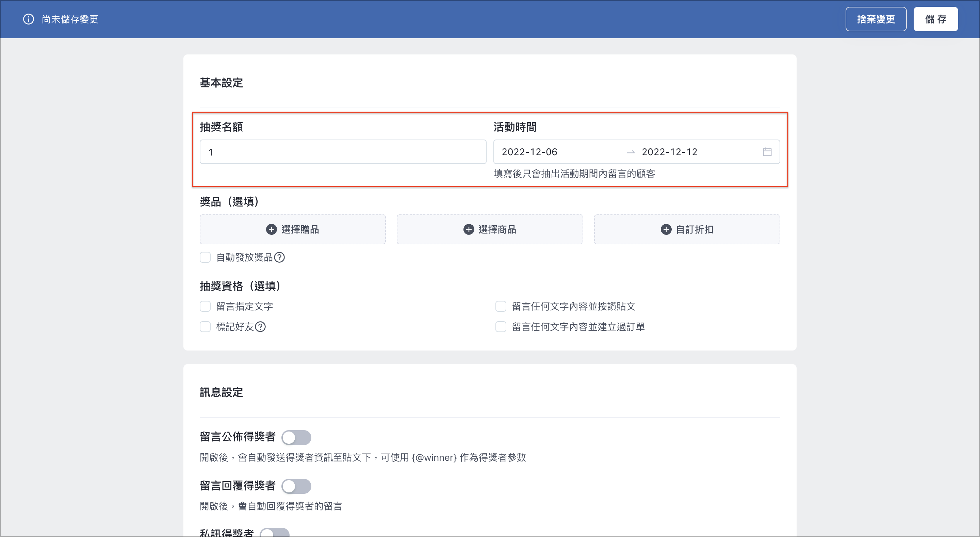Viewport: 980px width, 537px height.
Task: Open the start date 2022-12-06 picker
Action: coord(529,152)
